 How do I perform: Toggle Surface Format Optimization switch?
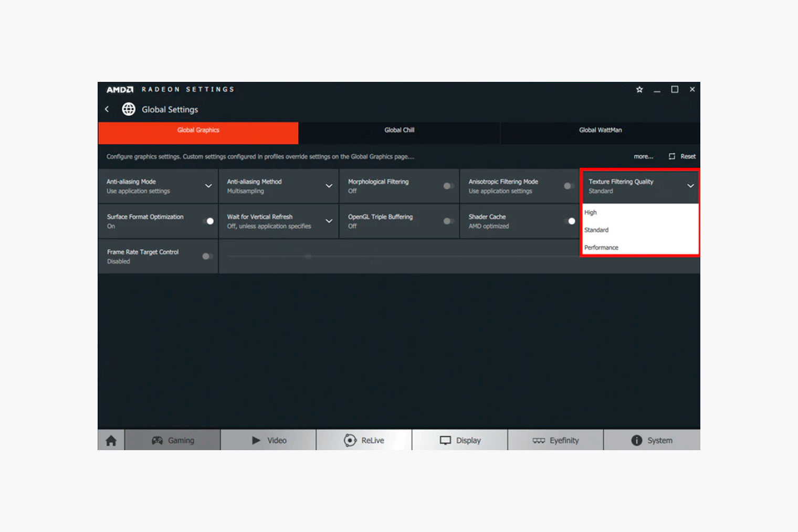pos(208,221)
